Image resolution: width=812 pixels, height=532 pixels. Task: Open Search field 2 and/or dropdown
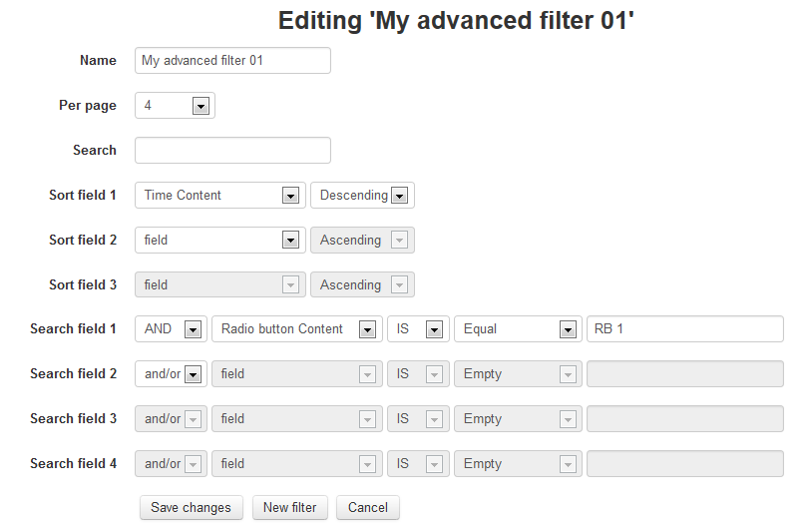(171, 374)
